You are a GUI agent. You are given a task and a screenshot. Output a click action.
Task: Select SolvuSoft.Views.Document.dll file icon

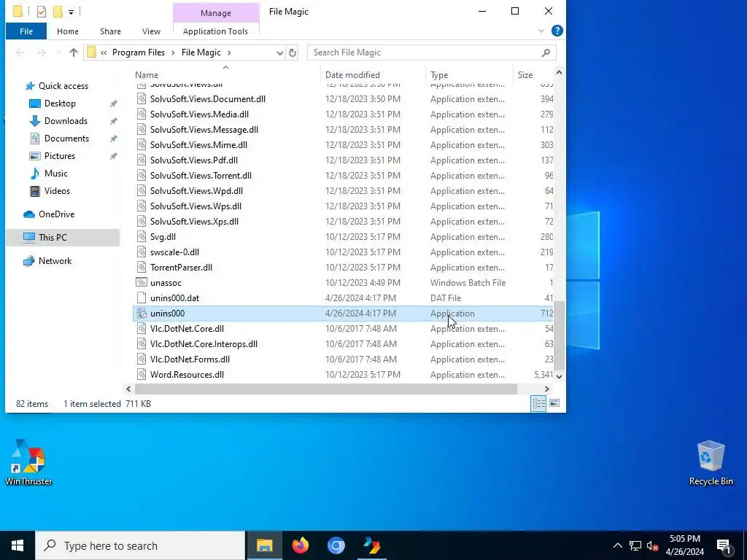pos(141,99)
